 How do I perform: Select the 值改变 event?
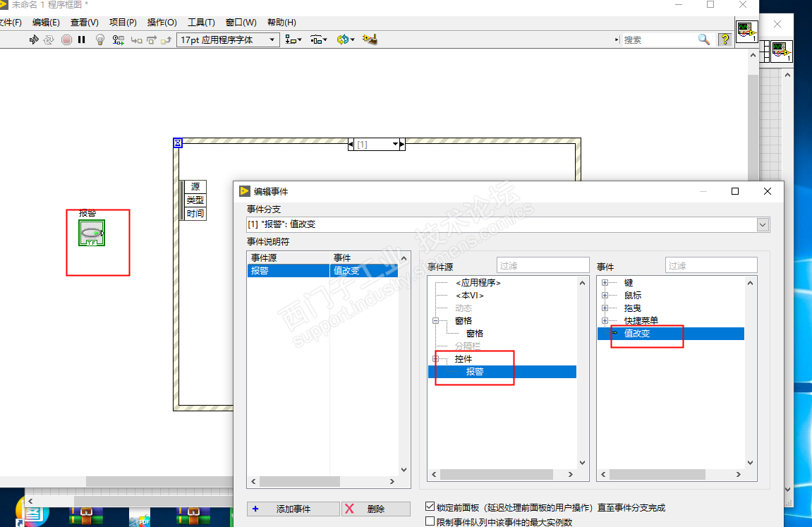point(671,334)
